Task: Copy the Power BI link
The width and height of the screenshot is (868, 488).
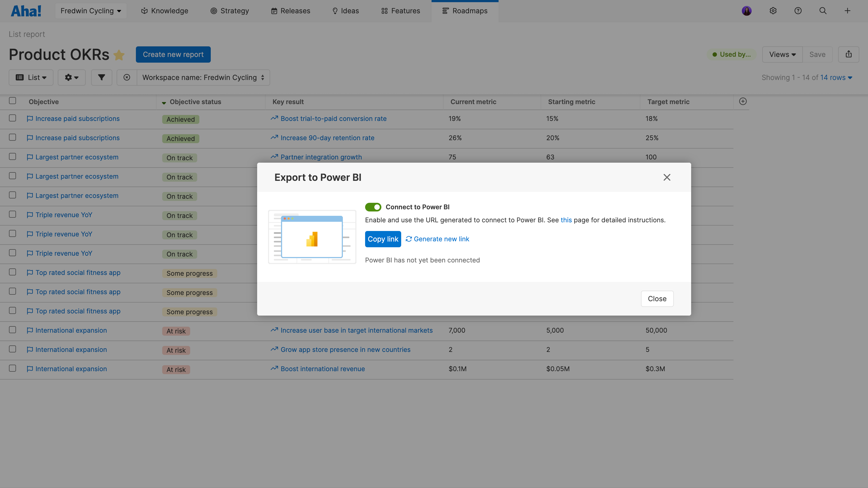Action: (383, 239)
